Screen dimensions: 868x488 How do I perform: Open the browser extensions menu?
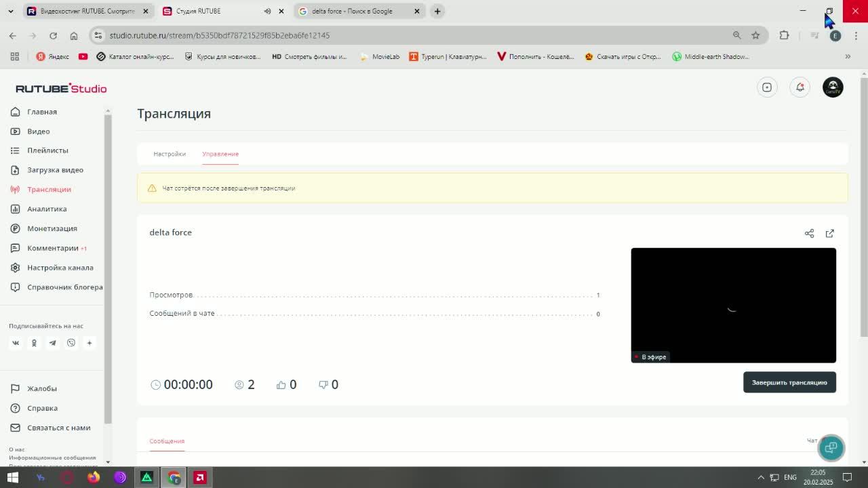tap(784, 35)
